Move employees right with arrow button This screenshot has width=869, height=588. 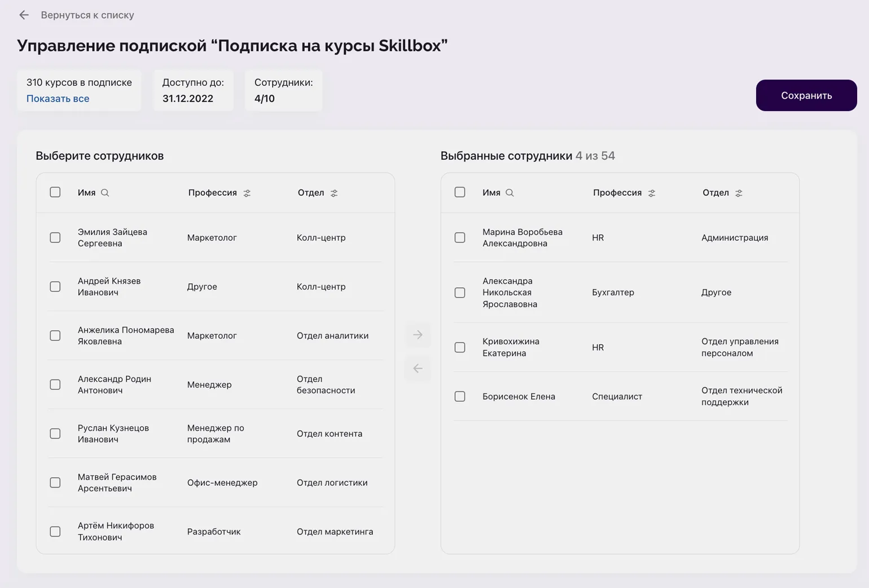point(418,335)
